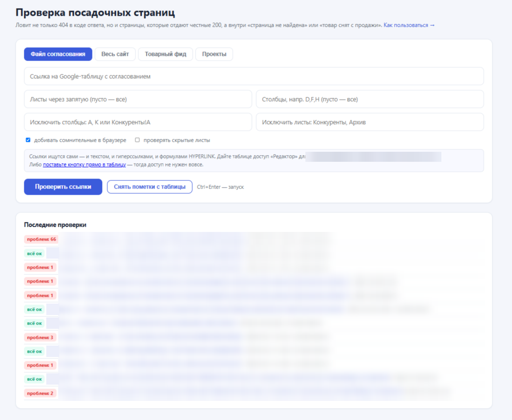This screenshot has width=512, height=420.
Task: Switch to the «Файл согласования» tab
Action: pyautogui.click(x=58, y=54)
